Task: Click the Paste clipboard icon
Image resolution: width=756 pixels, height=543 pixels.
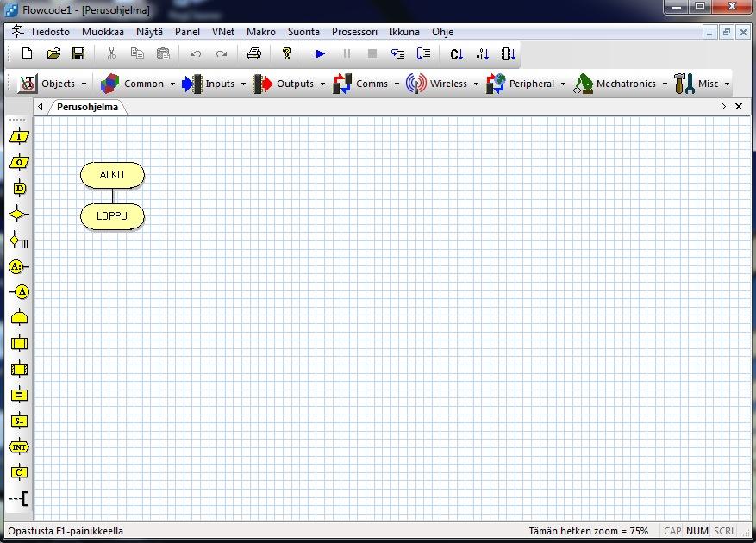Action: [x=163, y=53]
